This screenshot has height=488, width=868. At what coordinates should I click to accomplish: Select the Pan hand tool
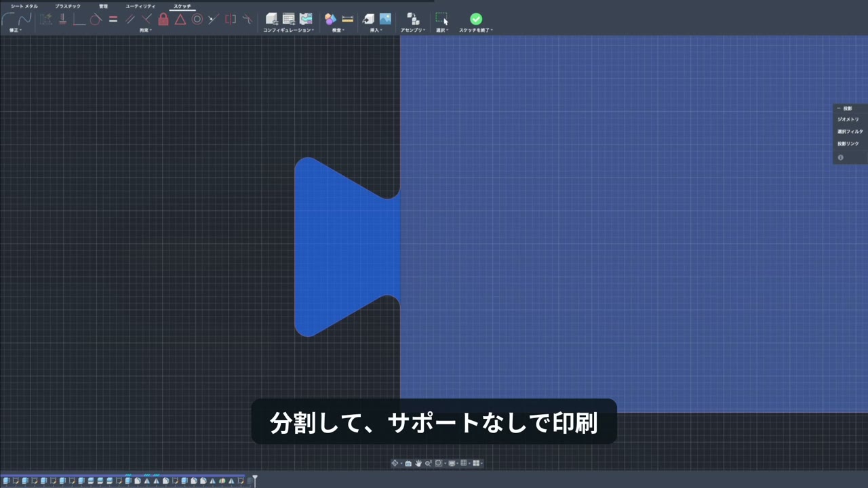coord(418,464)
